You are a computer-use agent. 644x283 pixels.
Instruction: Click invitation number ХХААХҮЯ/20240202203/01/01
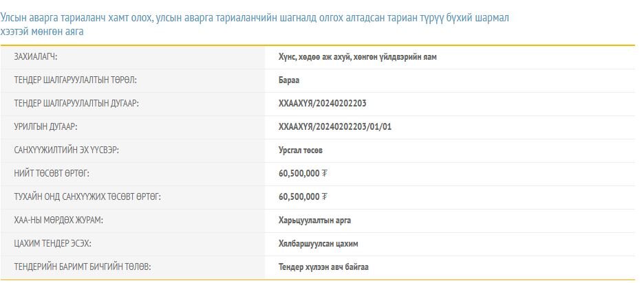335,127
